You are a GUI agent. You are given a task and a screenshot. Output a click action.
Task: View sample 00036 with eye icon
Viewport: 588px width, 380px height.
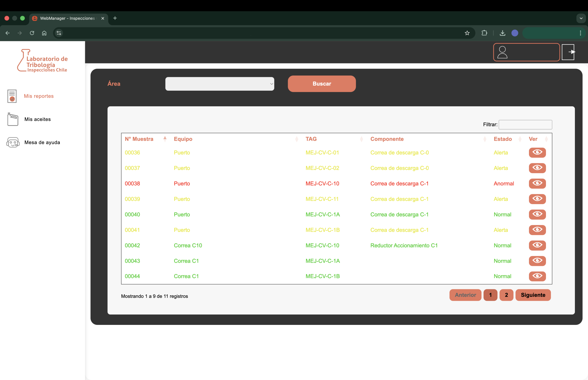tap(537, 152)
